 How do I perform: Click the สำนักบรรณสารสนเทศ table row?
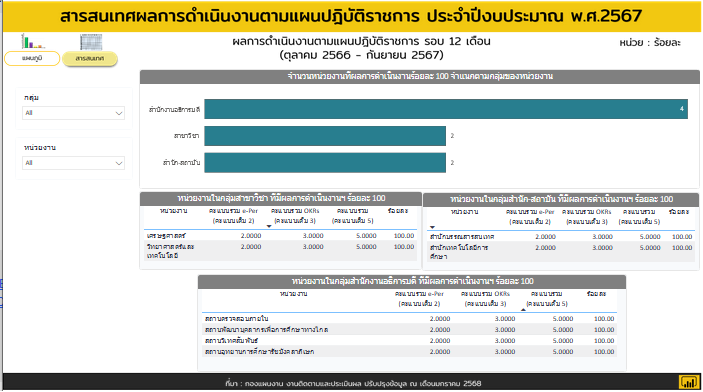[x=560, y=236]
